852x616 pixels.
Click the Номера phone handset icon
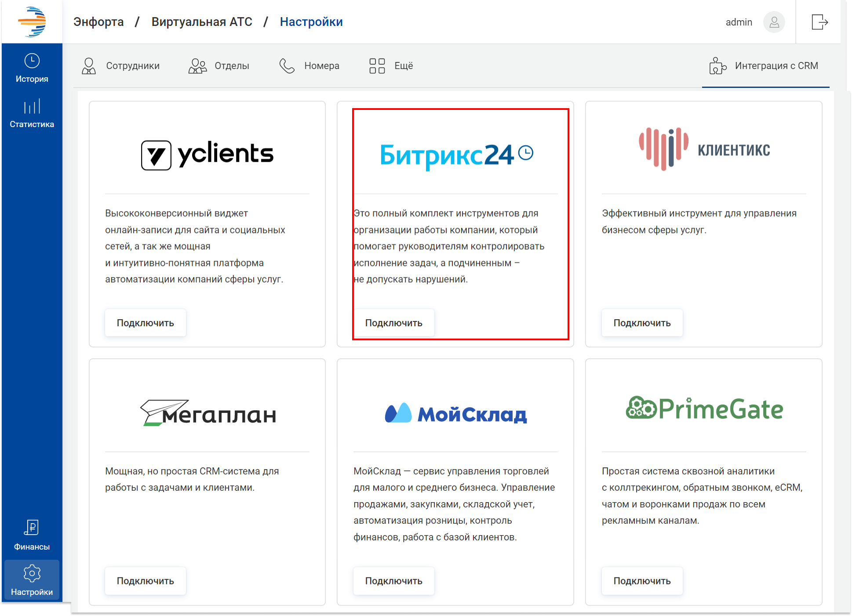click(x=287, y=66)
